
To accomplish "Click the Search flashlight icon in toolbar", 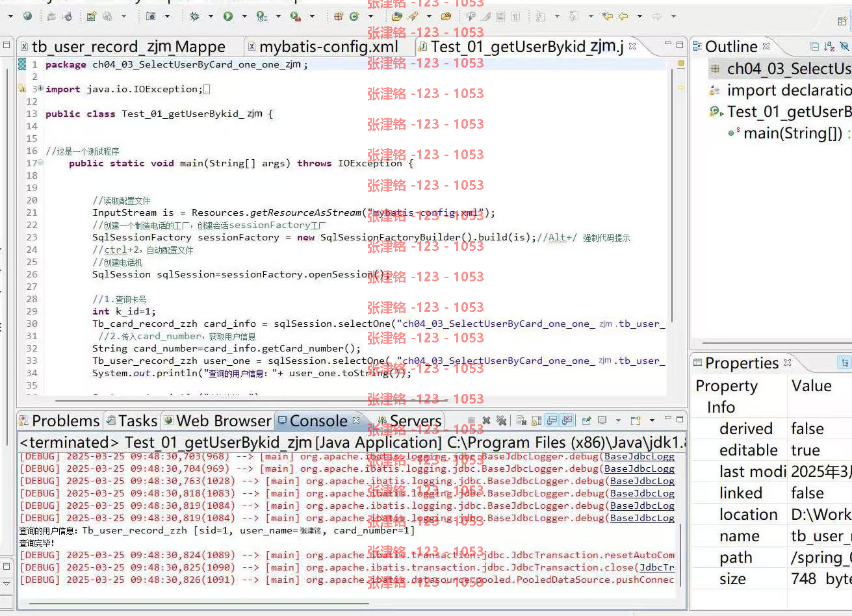I will [412, 16].
